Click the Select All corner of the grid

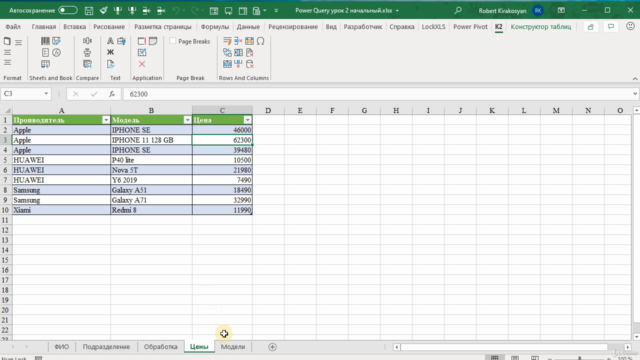click(7, 111)
